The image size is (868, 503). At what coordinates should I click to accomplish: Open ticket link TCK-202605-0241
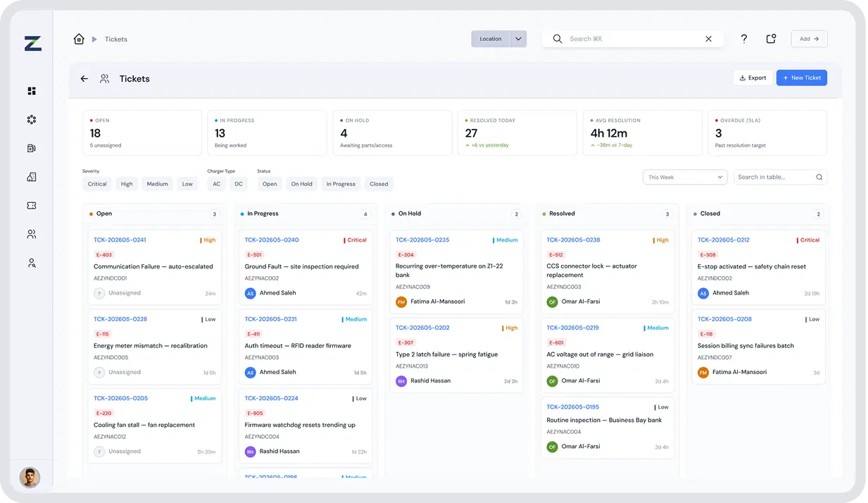(x=120, y=240)
